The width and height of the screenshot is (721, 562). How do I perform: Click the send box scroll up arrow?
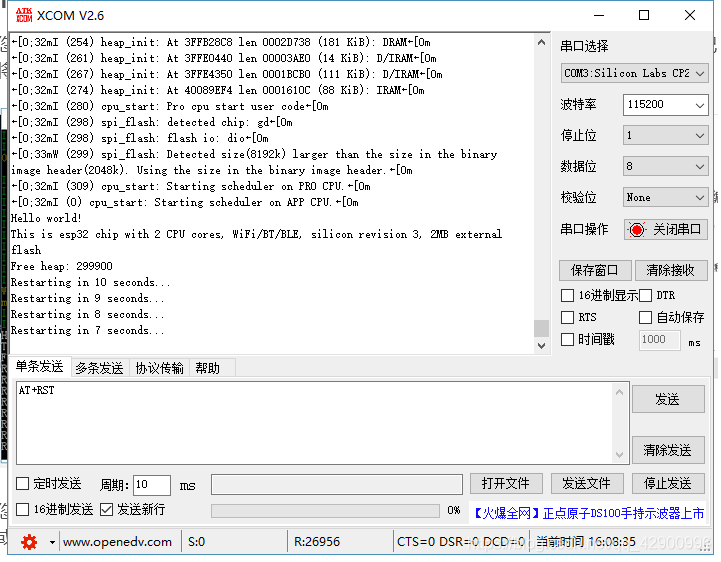click(619, 392)
